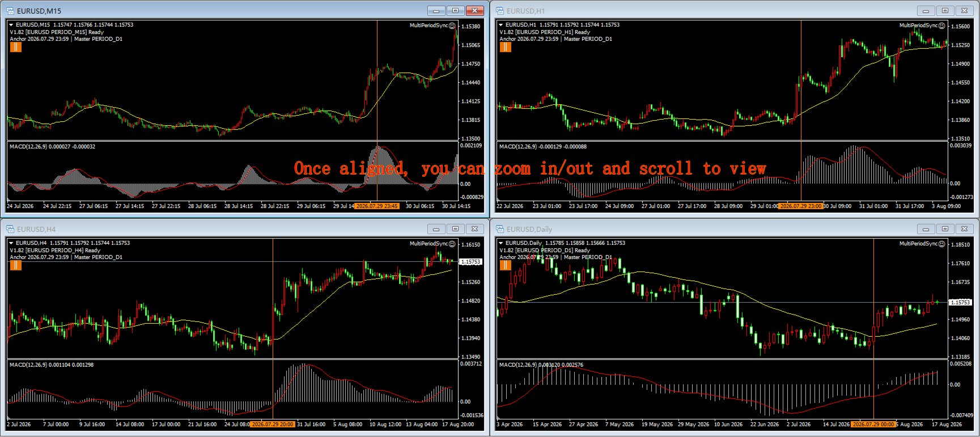The height and width of the screenshot is (437, 980).
Task: Click the '24 Jul 2026' date in M15 chart
Action: [20, 206]
